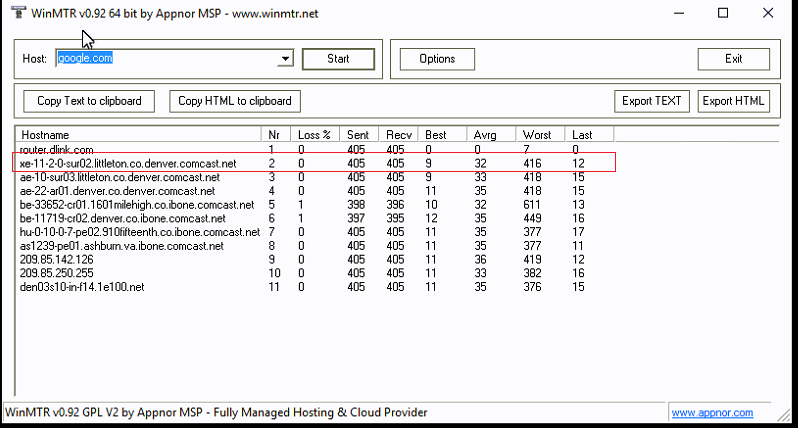
Task: Click Export TEXT button
Action: pos(651,101)
